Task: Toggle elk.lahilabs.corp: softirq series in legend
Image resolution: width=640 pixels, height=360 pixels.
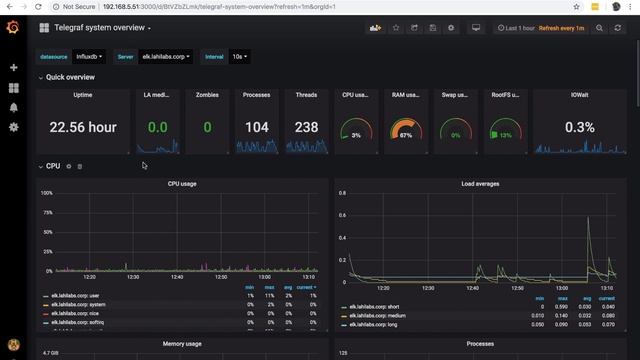Action: click(78, 322)
